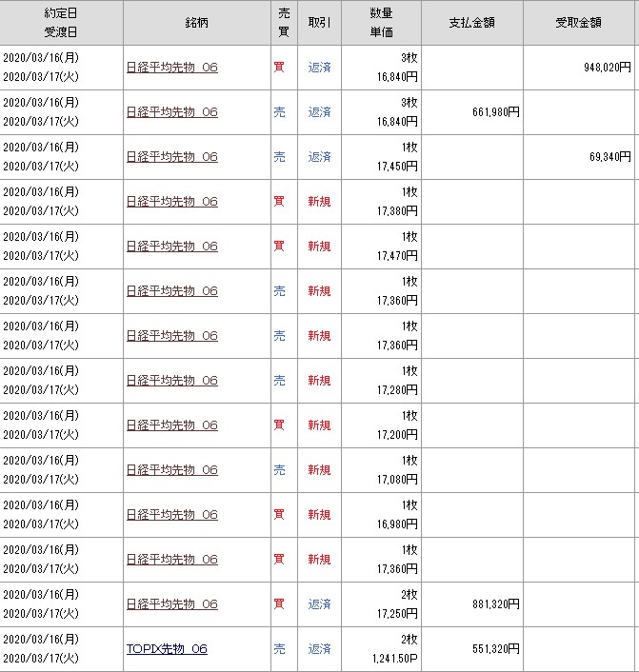Open 日経平均先物 06 link receiving 948,020円
The width and height of the screenshot is (639, 672).
click(x=171, y=68)
